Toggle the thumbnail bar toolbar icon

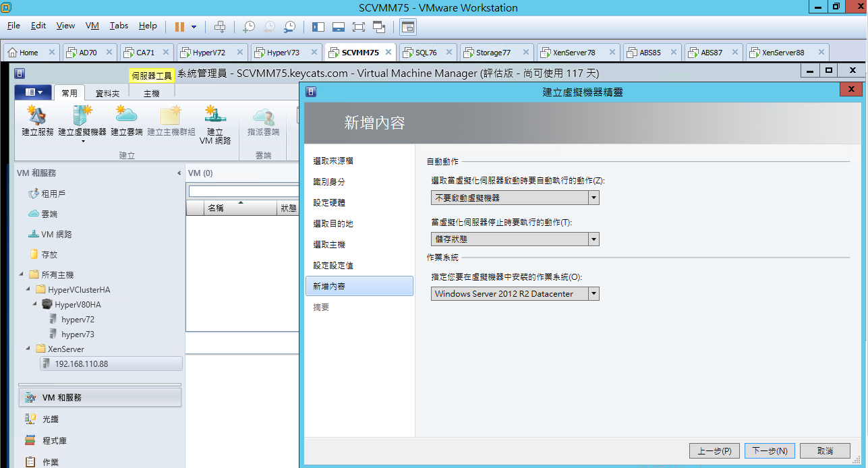339,26
